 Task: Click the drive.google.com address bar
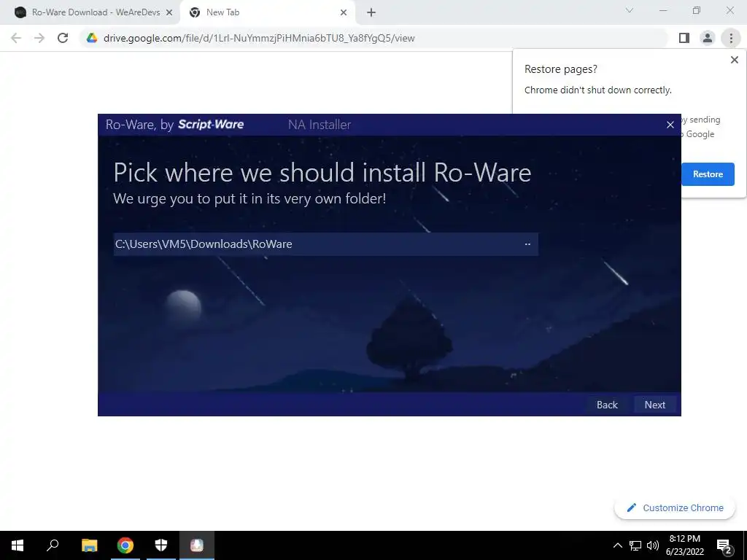click(x=373, y=38)
